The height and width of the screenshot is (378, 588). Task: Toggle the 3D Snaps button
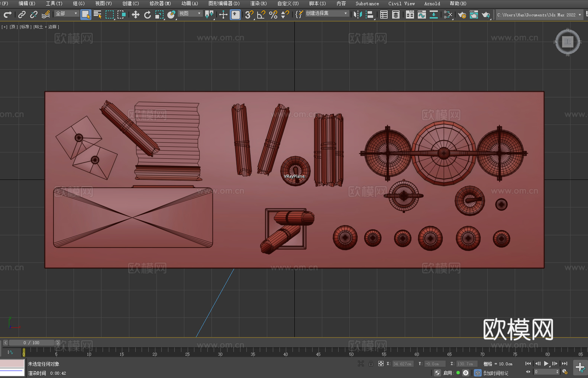(x=249, y=14)
